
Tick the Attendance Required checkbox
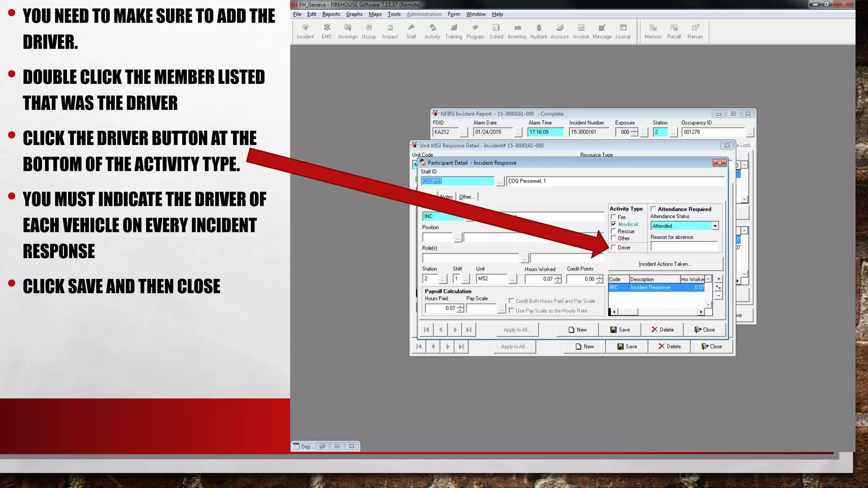[653, 209]
